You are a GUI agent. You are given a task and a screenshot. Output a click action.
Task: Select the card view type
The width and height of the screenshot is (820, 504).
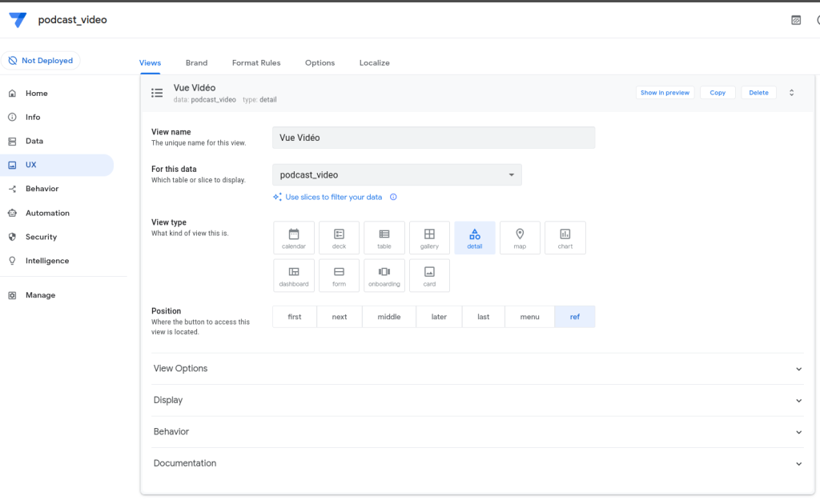429,276
